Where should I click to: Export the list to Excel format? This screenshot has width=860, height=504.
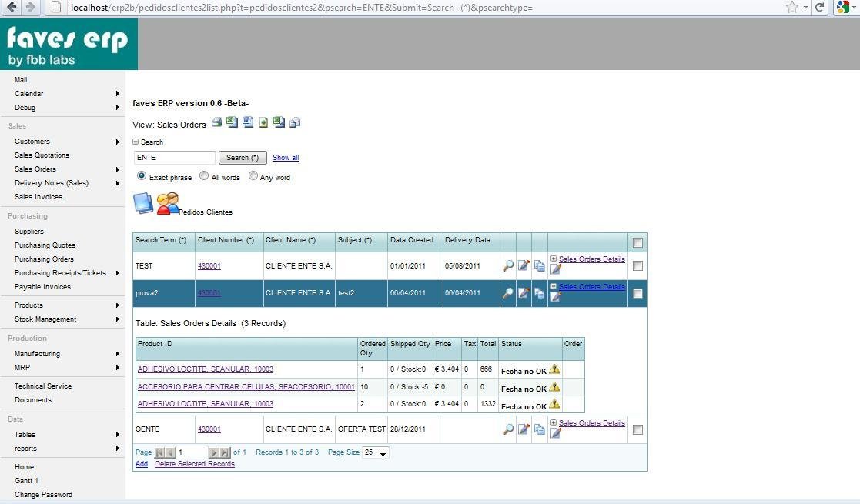pos(232,122)
